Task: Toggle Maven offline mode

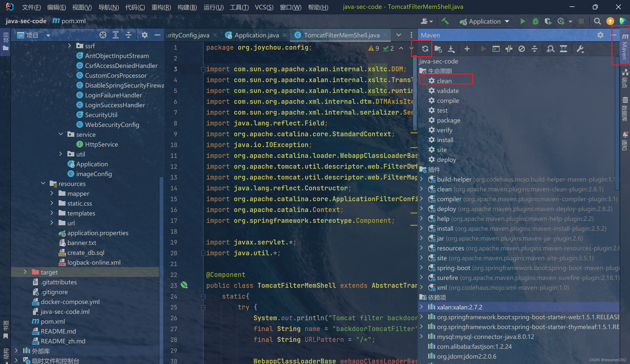Action: point(509,49)
